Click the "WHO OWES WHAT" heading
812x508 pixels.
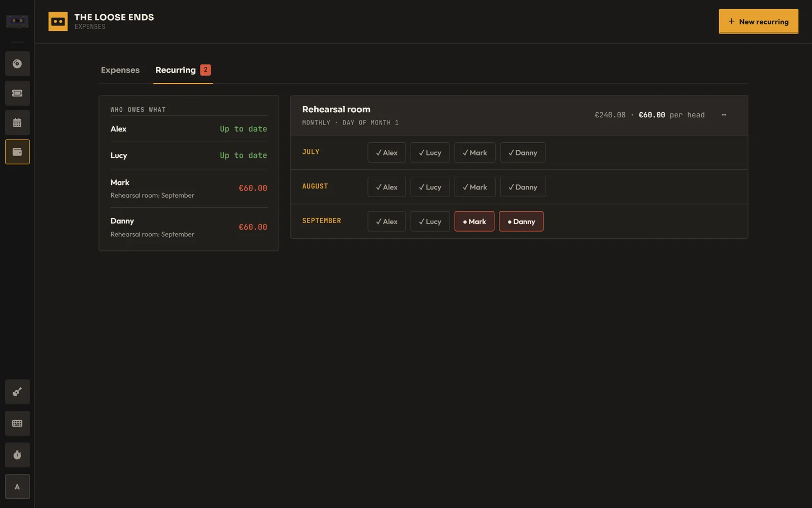[x=138, y=110]
